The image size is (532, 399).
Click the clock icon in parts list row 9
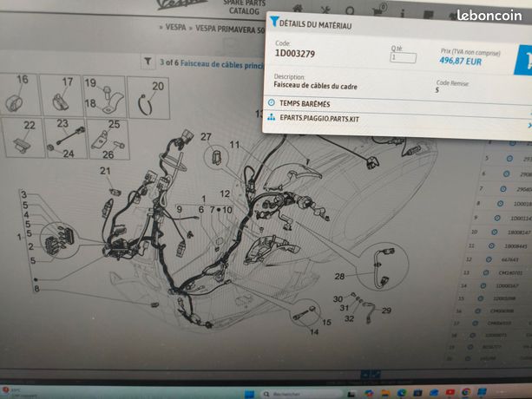[497, 218]
